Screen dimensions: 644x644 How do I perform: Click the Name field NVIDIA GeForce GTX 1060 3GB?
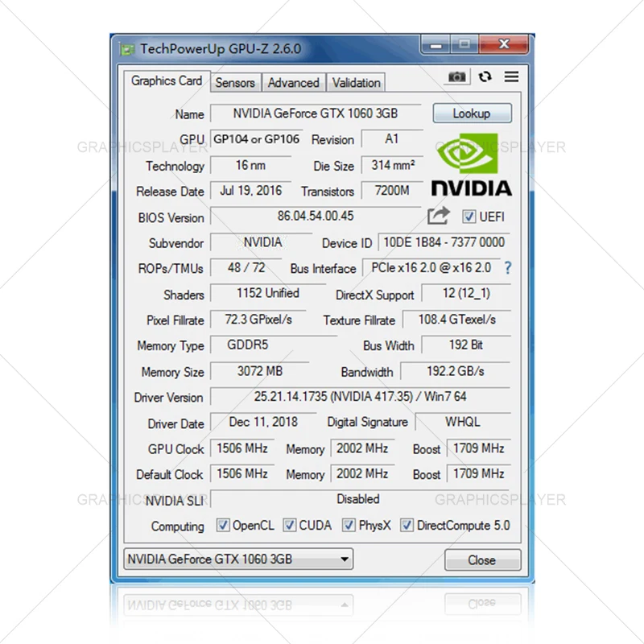pyautogui.click(x=316, y=114)
